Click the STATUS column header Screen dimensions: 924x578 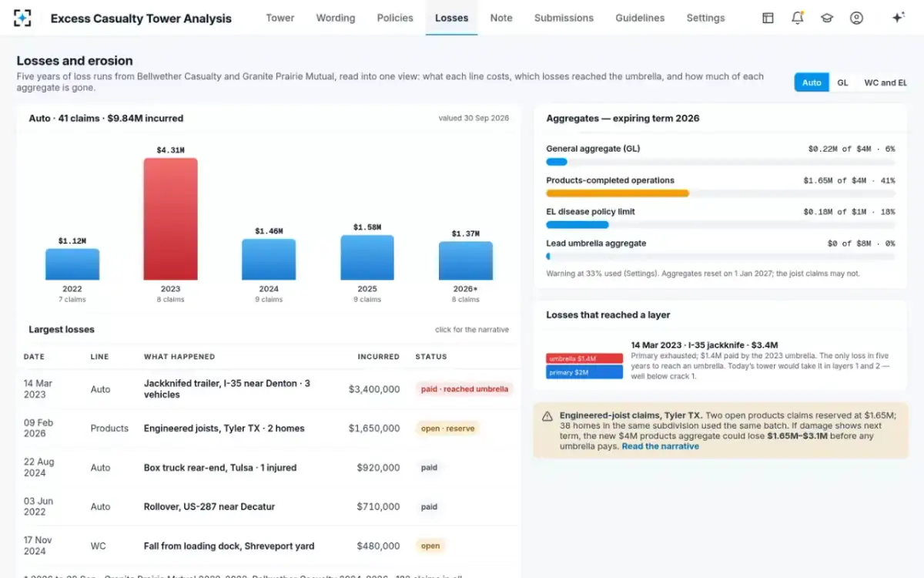[431, 357]
